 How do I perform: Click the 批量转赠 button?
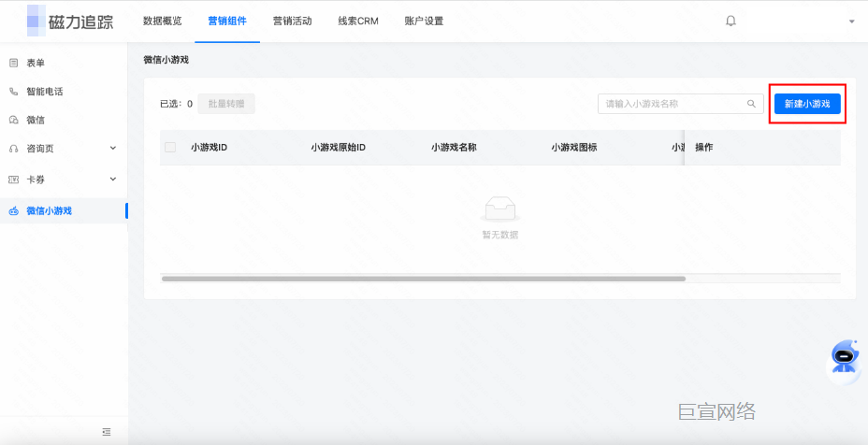pyautogui.click(x=226, y=104)
